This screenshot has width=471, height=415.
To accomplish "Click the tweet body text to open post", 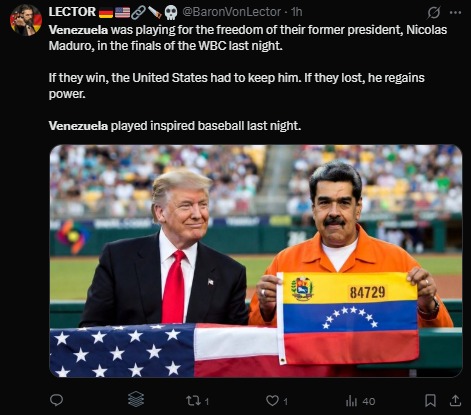I will 248,78.
